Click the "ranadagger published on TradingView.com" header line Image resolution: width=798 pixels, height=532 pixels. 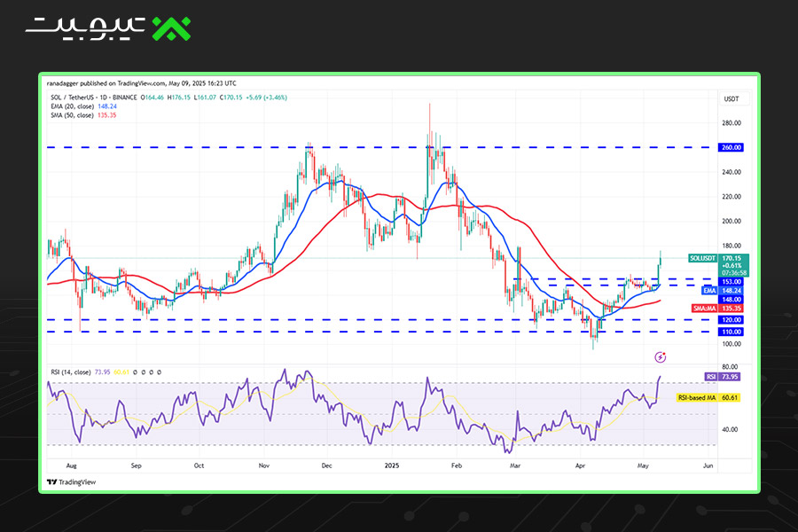(142, 83)
